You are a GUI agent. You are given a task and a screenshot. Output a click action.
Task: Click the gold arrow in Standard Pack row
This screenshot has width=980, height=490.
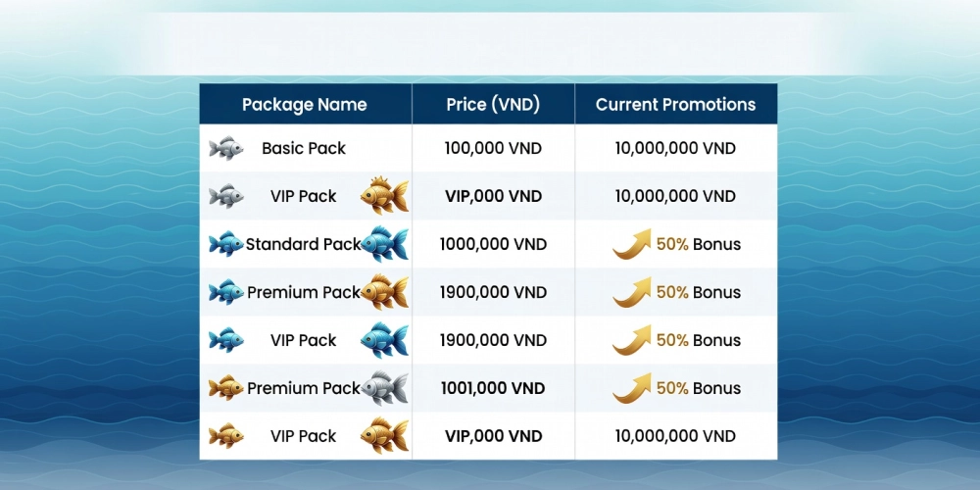click(632, 244)
